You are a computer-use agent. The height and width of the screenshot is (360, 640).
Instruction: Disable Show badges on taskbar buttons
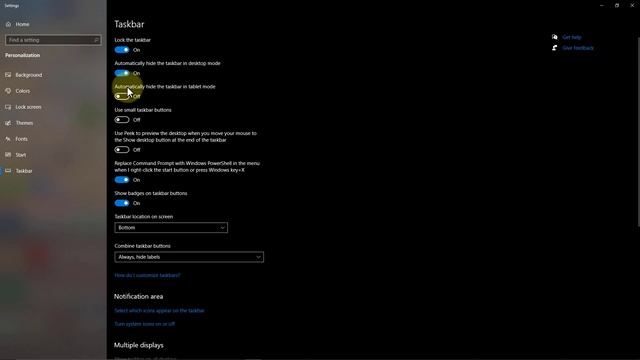click(122, 203)
